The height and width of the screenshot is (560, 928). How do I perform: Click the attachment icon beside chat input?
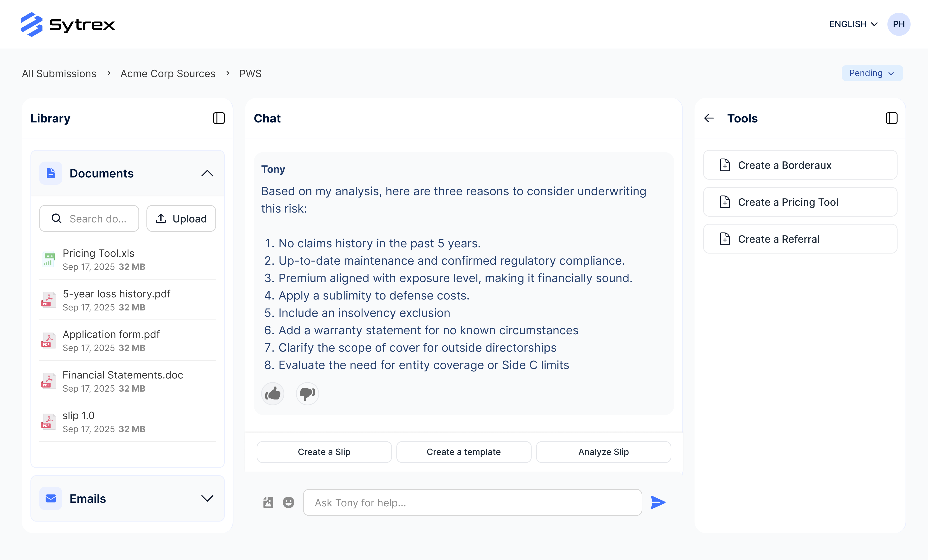[x=268, y=503]
